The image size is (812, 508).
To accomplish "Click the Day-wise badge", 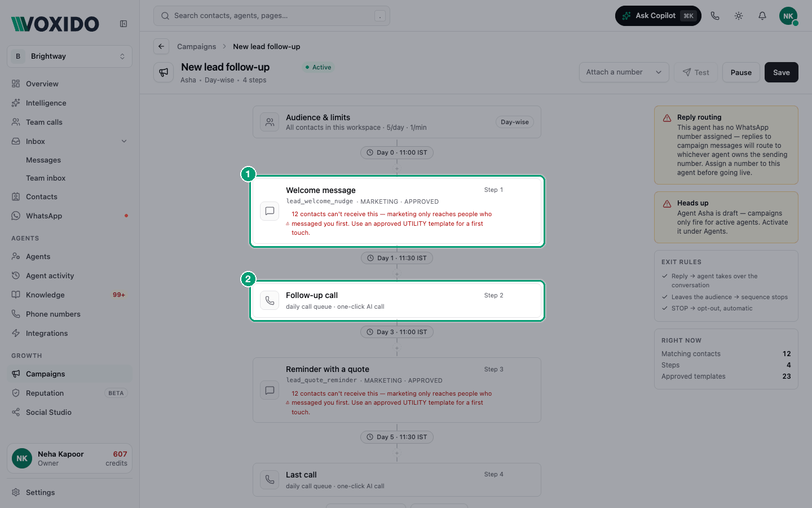I will point(515,122).
